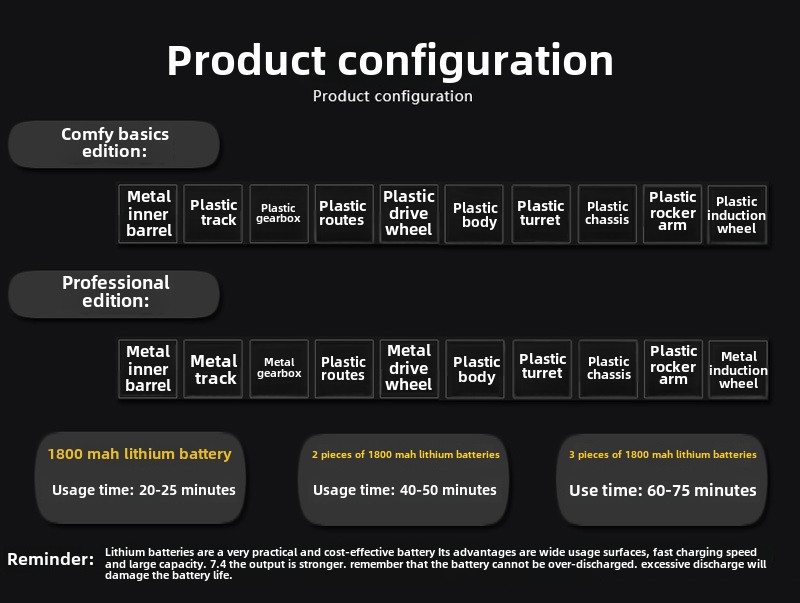Screen dimensions: 800x603
Task: Click the Plastic rocker arm tile in Professional row
Action: [x=673, y=369]
